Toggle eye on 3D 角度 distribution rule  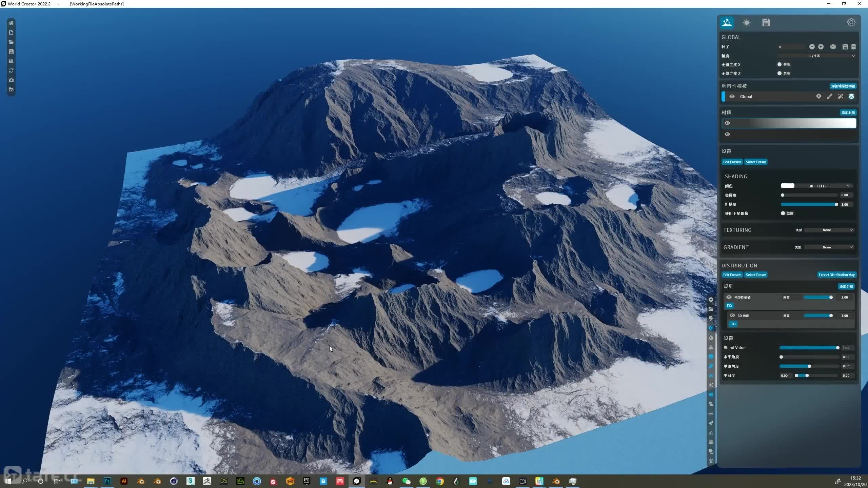(732, 316)
